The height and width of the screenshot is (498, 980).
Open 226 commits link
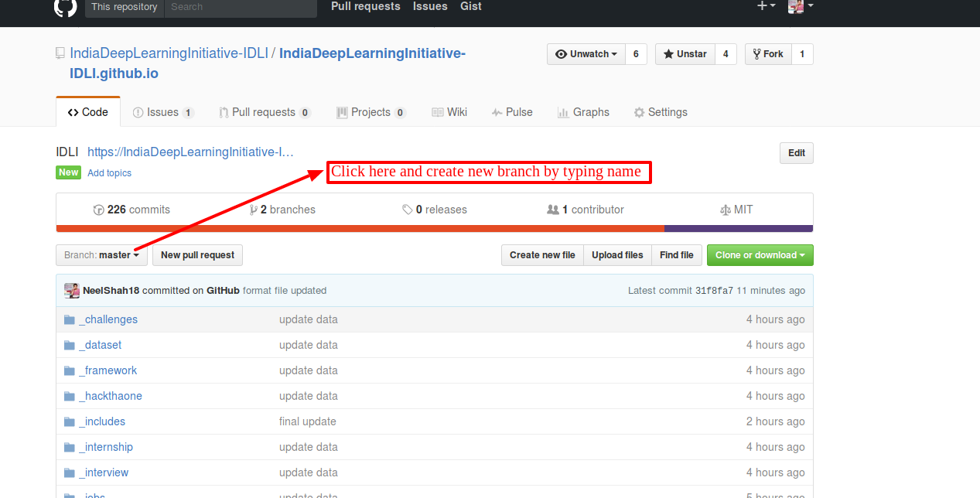point(131,210)
